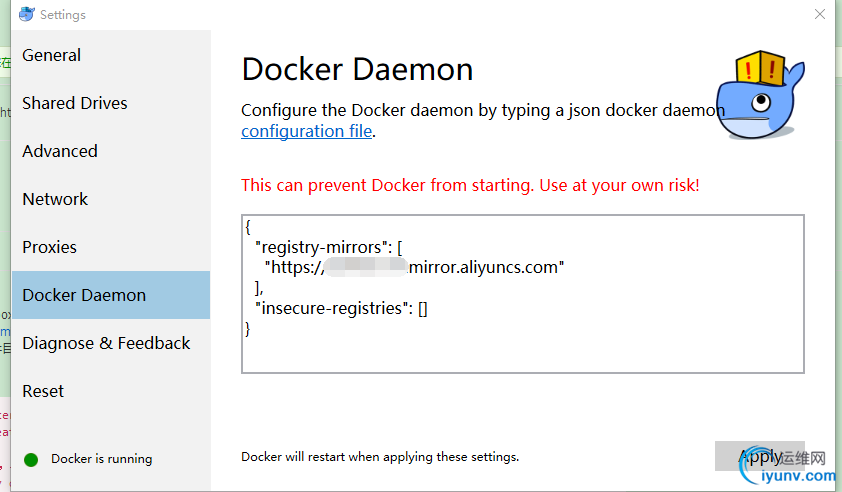
Task: Open Proxies settings
Action: pos(50,248)
